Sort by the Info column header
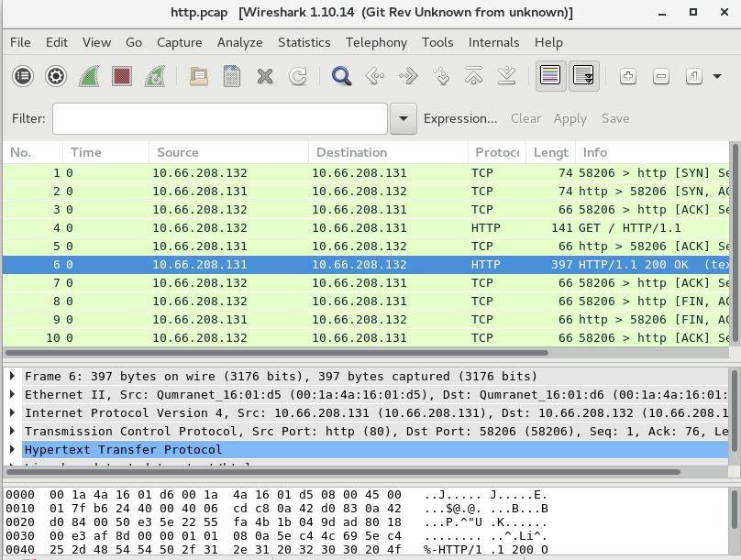 click(x=652, y=152)
